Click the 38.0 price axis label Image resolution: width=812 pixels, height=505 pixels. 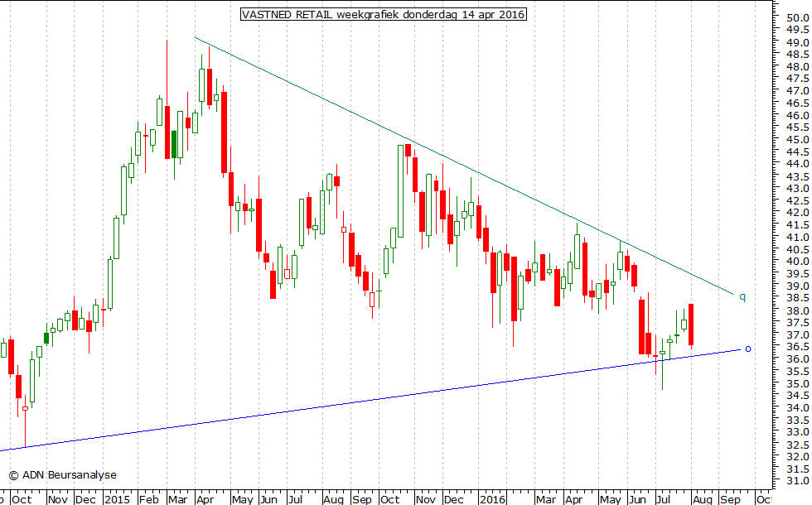(798, 310)
